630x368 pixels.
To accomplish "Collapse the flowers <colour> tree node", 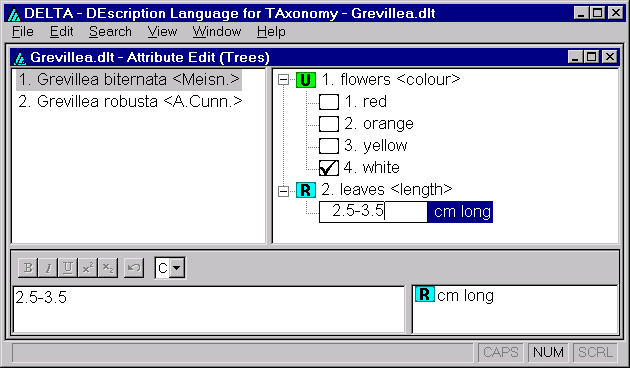I will (283, 80).
